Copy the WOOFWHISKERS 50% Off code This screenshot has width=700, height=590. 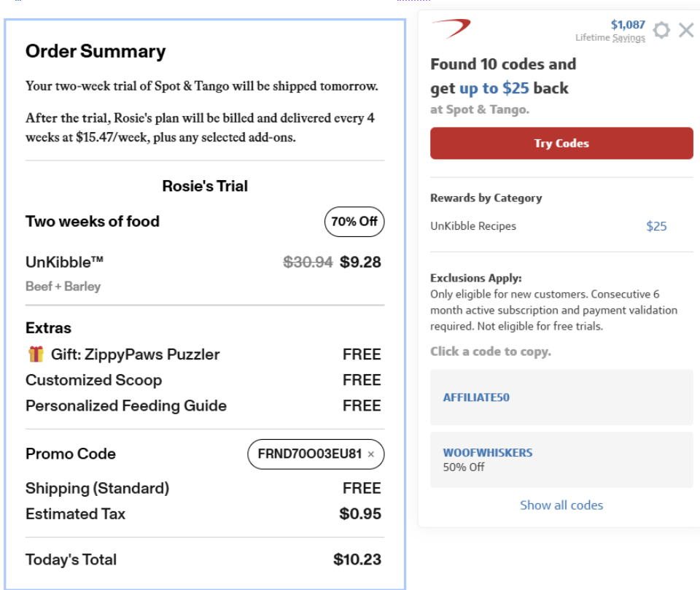pyautogui.click(x=488, y=453)
